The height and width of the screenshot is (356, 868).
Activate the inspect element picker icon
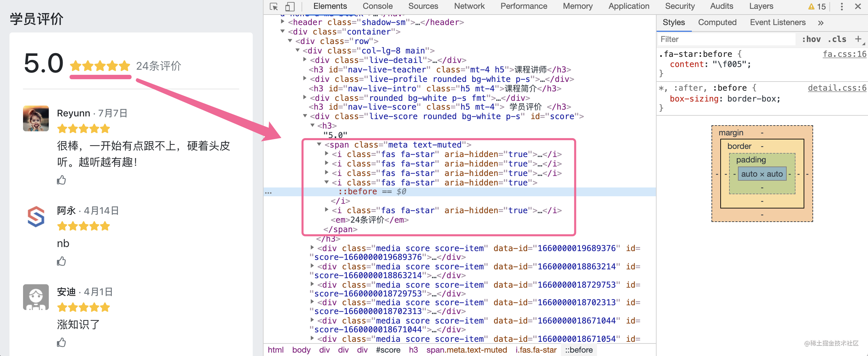point(273,6)
